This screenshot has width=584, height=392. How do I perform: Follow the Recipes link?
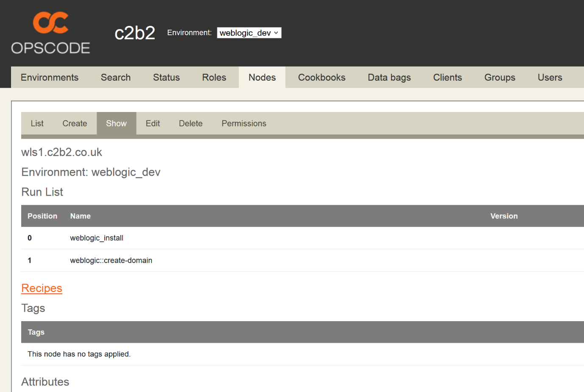coord(42,288)
